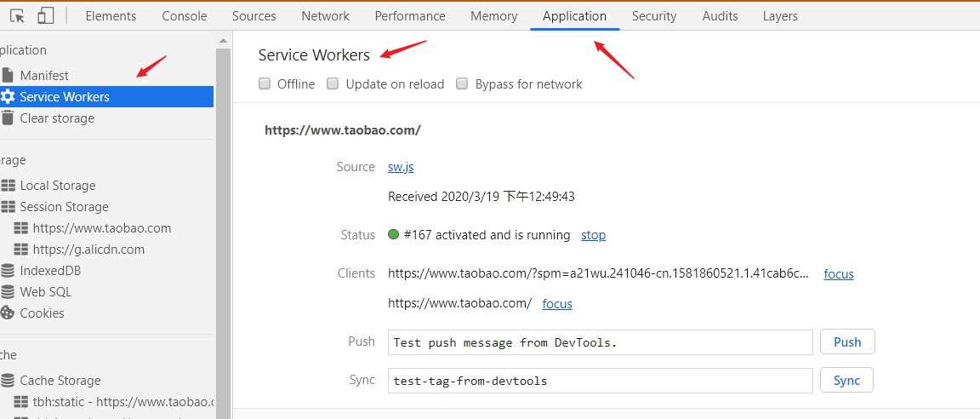Tick the Bypass for network checkbox
980x419 pixels.
coord(463,83)
